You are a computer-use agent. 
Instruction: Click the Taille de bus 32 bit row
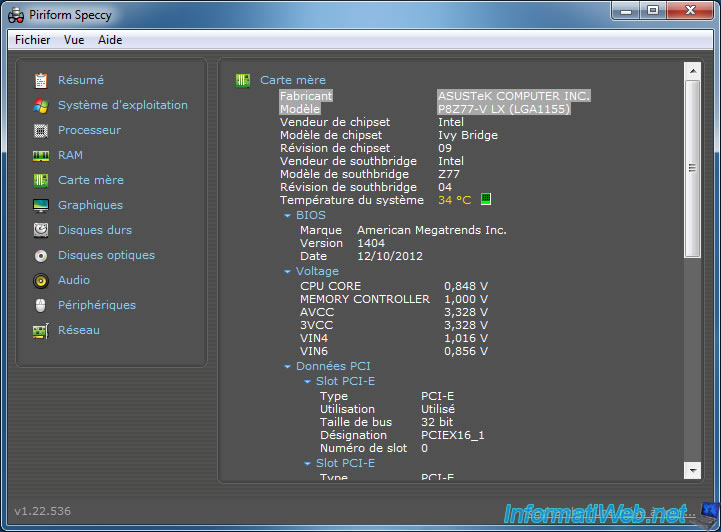[x=387, y=422]
